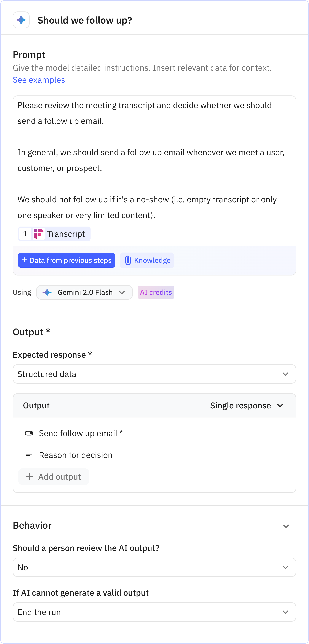The image size is (309, 644).
Task: Open the Gemini 2.0 Flash model dropdown
Action: click(x=84, y=292)
